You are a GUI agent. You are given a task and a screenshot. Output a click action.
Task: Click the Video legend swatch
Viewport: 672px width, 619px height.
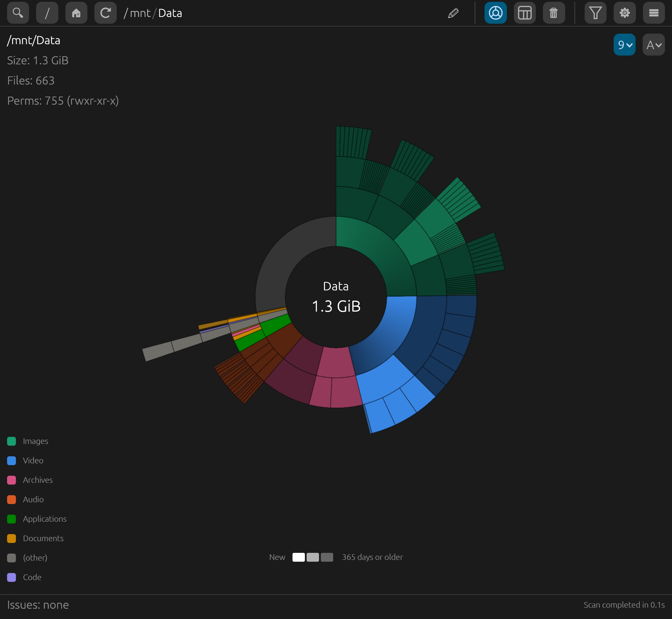(x=12, y=461)
